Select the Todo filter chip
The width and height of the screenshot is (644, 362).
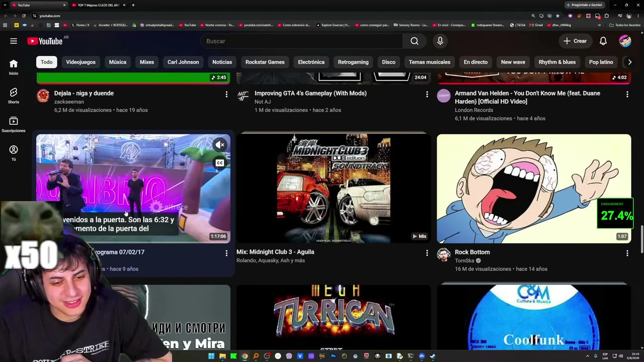(47, 62)
